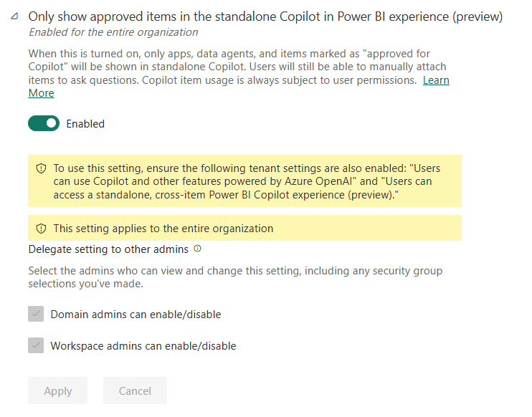Viewport: 532px width, 417px height.
Task: Click shield icon beside entire organization notice
Action: point(41,229)
